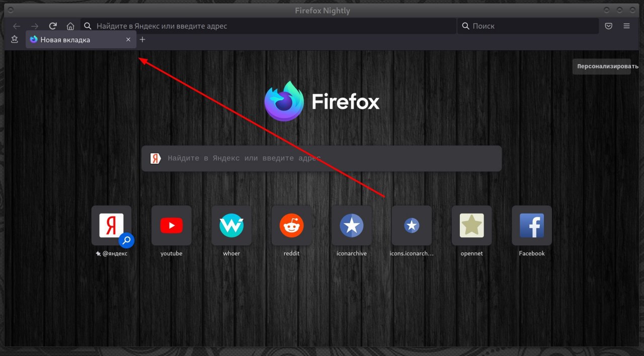Click the blue search badge on Yandex tile
Image resolution: width=644 pixels, height=356 pixels.
[126, 240]
